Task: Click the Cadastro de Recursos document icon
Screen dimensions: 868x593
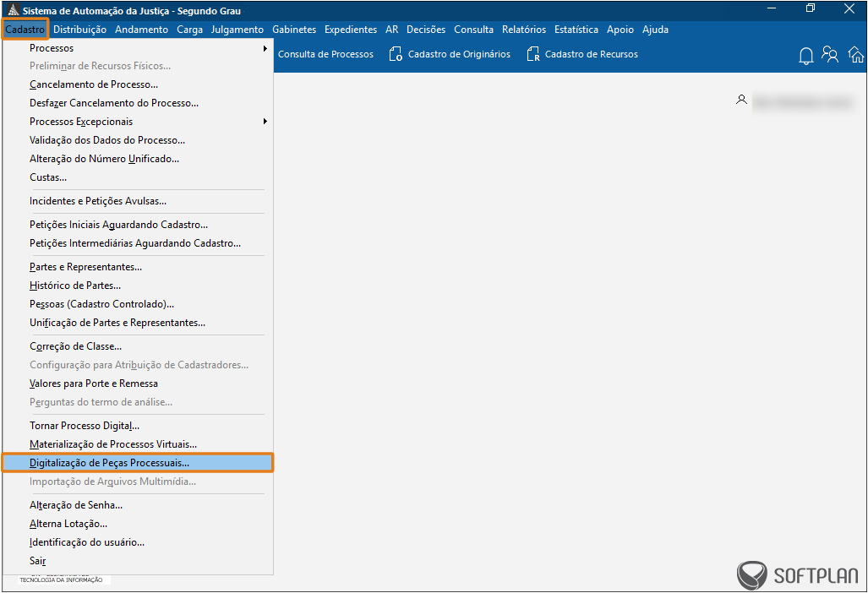Action: (x=532, y=54)
